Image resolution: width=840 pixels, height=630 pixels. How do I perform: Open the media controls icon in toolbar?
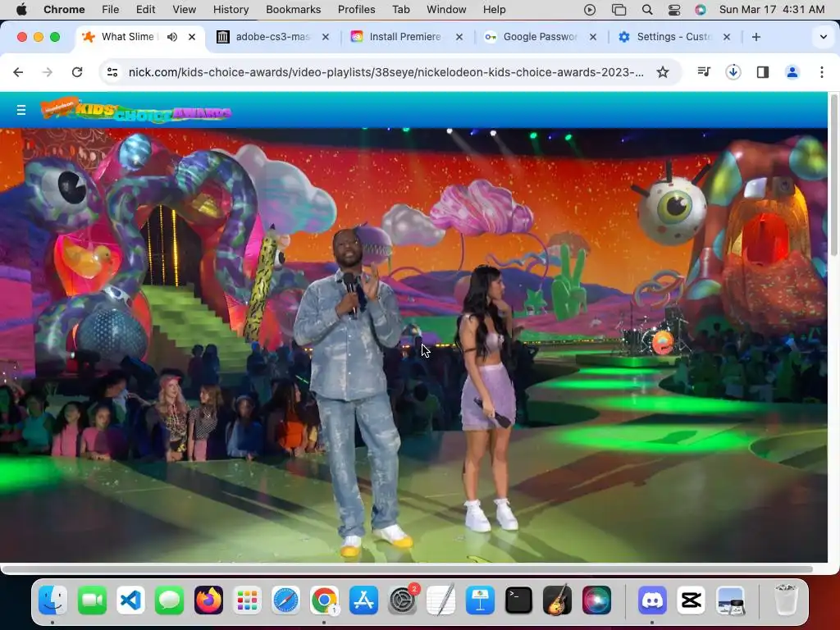(704, 72)
